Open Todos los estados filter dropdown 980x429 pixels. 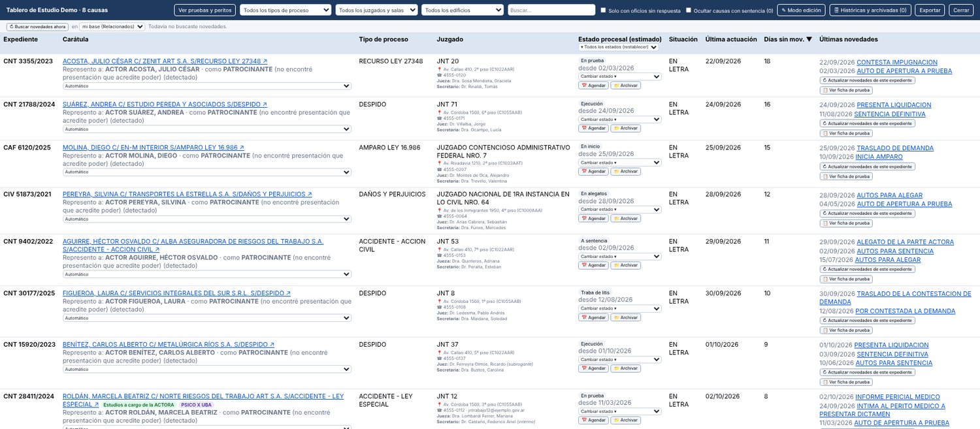pyautogui.click(x=619, y=47)
